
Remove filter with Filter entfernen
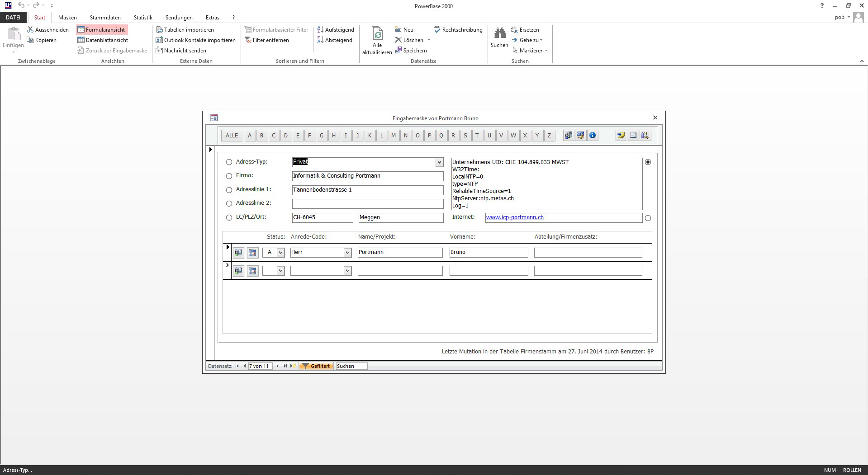pyautogui.click(x=267, y=40)
